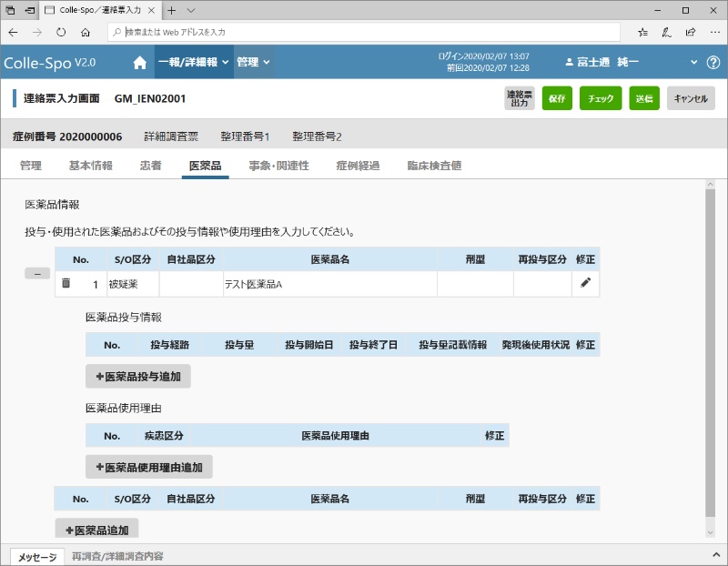Click the Colle-Spo home icon

click(139, 63)
